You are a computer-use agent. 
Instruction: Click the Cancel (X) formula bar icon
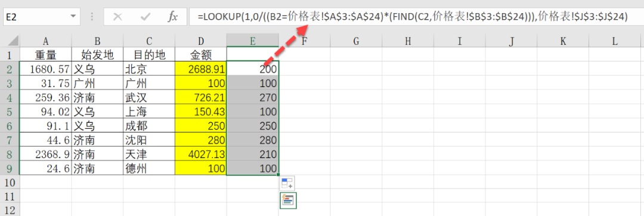(x=117, y=17)
